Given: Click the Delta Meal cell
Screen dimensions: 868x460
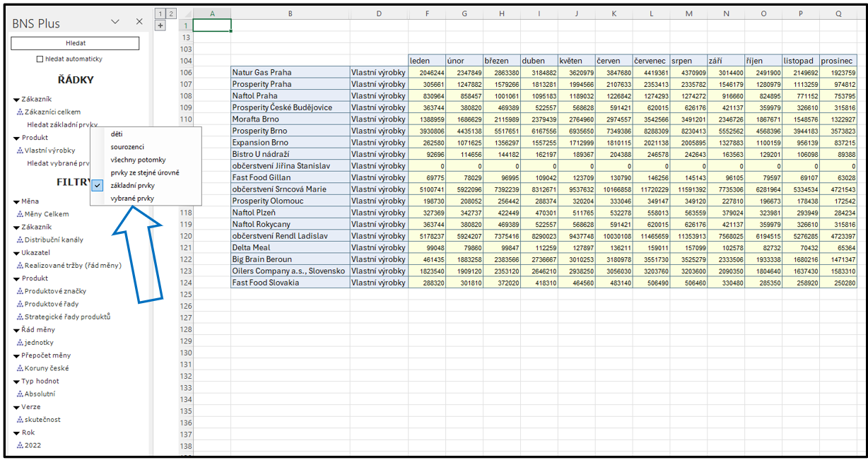Looking at the screenshot, I should [x=291, y=247].
